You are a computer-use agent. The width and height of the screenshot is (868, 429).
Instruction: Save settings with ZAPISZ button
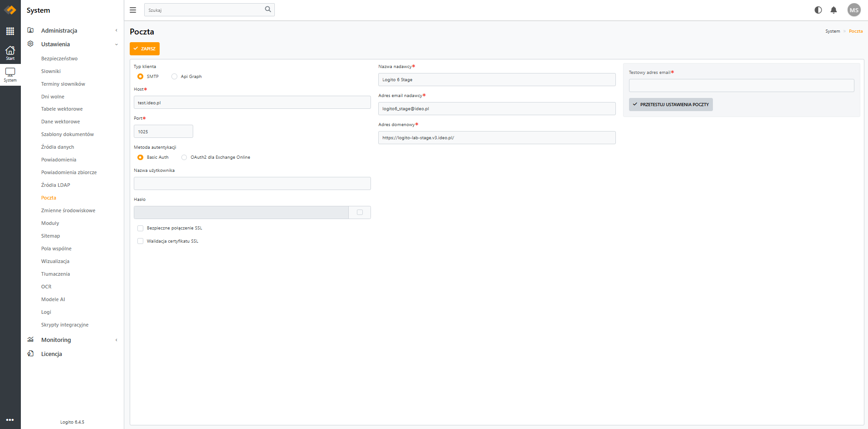point(145,49)
